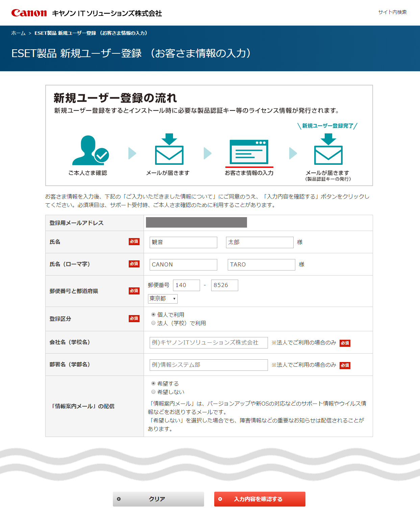Image resolution: width=420 pixels, height=516 pixels.
Task: Select 個人で利用 radio button
Action: point(153,314)
